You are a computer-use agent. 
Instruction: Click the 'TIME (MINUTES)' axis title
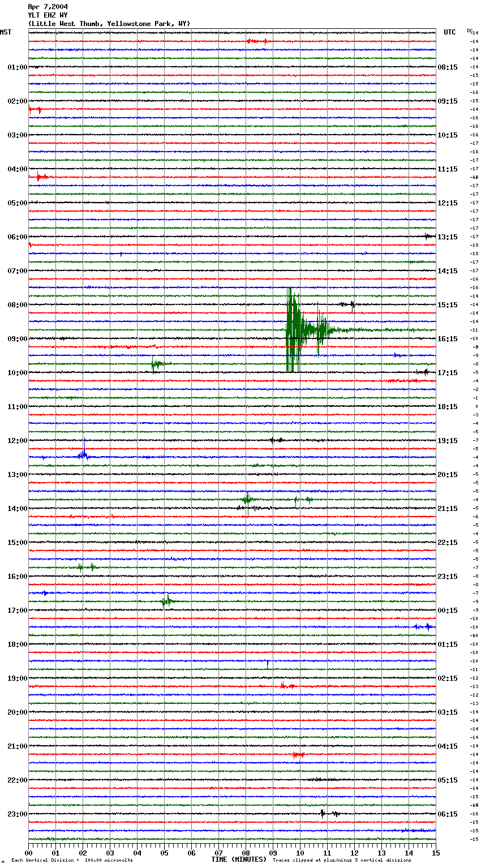[239, 860]
